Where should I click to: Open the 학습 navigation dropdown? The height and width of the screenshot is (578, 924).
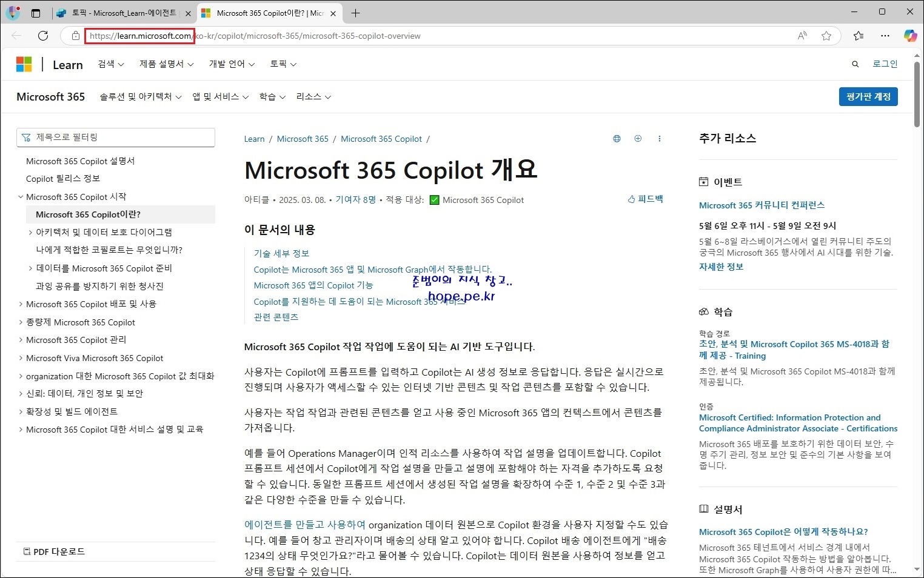pyautogui.click(x=272, y=96)
